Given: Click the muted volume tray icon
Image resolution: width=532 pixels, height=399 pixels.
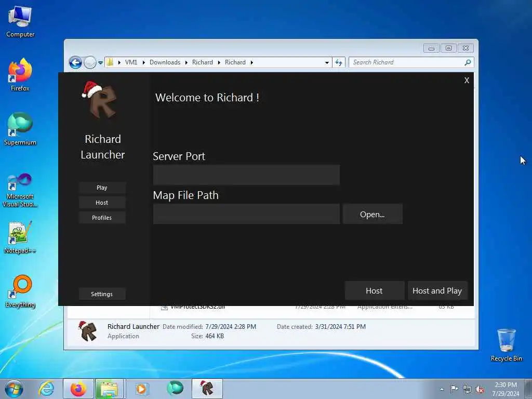Looking at the screenshot, I should 480,390.
